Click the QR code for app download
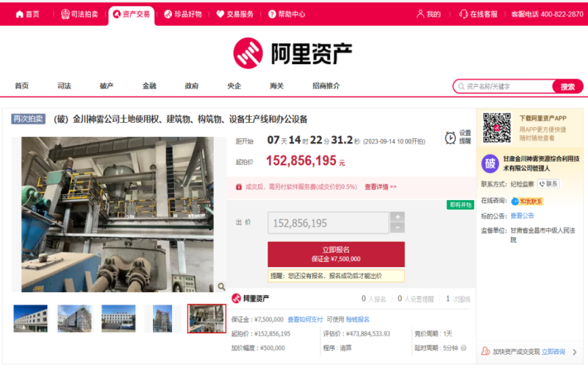The height and width of the screenshot is (368, 588). [497, 127]
